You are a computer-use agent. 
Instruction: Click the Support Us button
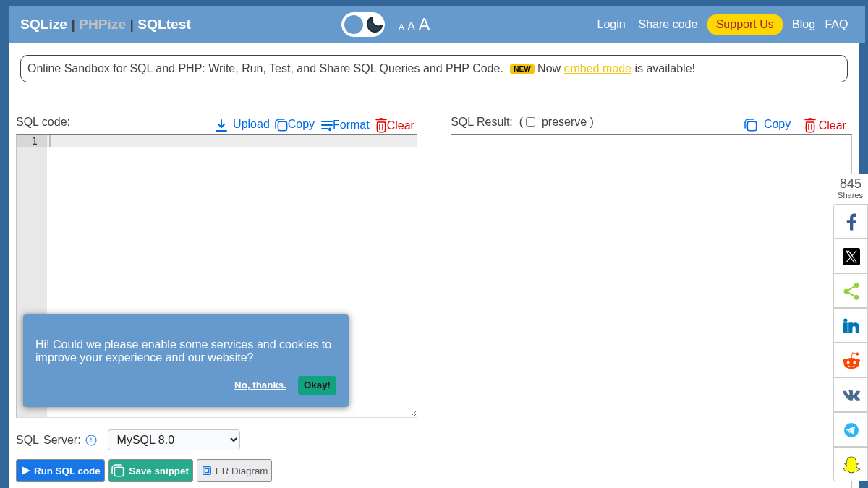745,25
